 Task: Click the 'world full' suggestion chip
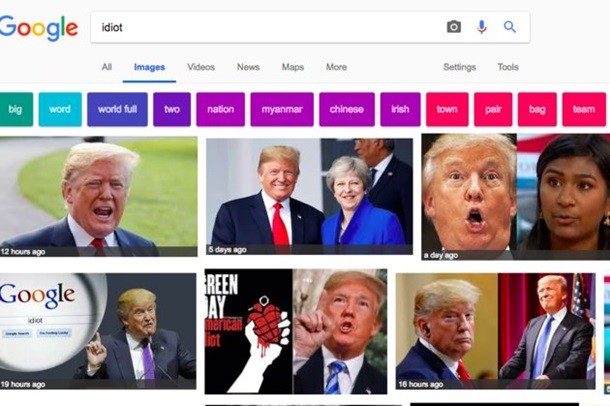pos(117,109)
